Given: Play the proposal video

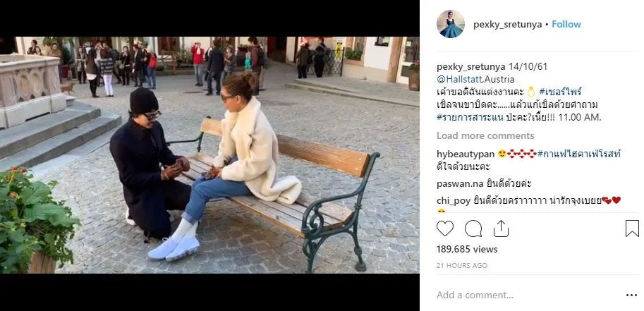Looking at the screenshot, I should (209, 155).
